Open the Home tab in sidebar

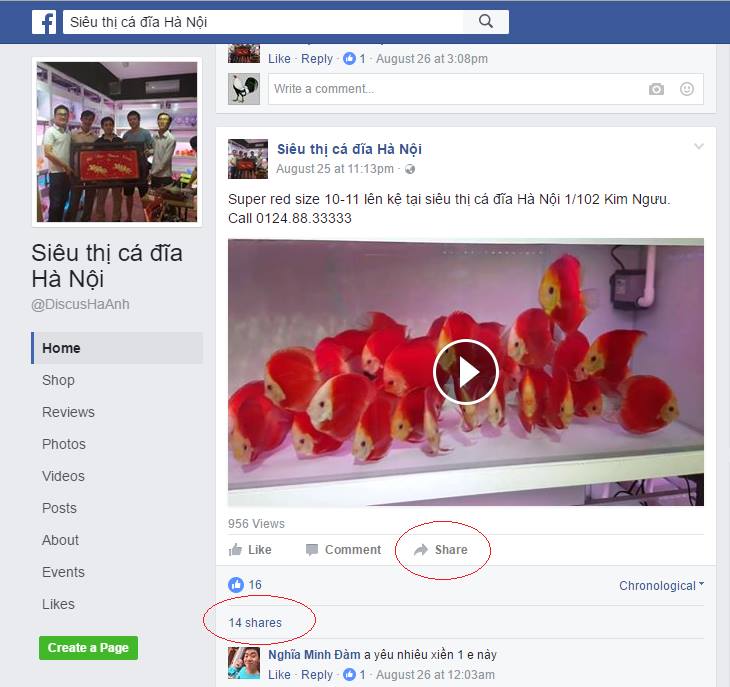click(117, 348)
